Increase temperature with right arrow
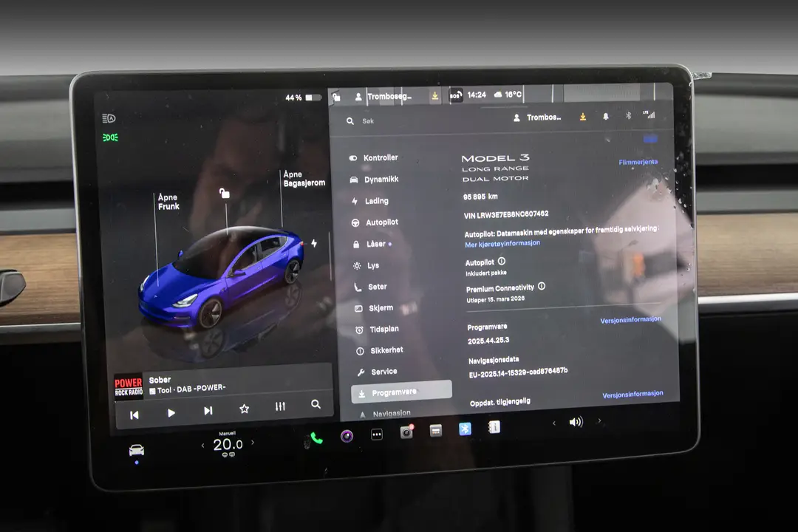 pos(253,443)
